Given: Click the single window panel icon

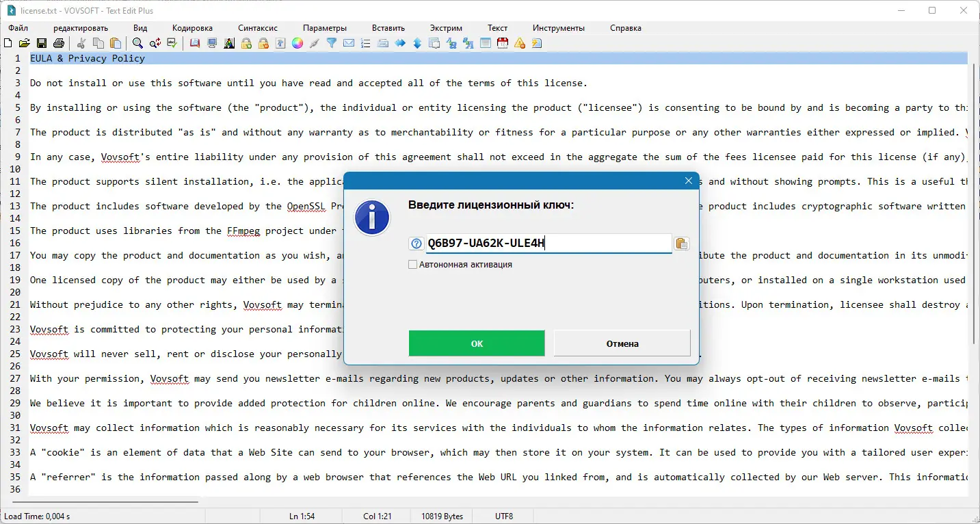Looking at the screenshot, I should pyautogui.click(x=486, y=43).
